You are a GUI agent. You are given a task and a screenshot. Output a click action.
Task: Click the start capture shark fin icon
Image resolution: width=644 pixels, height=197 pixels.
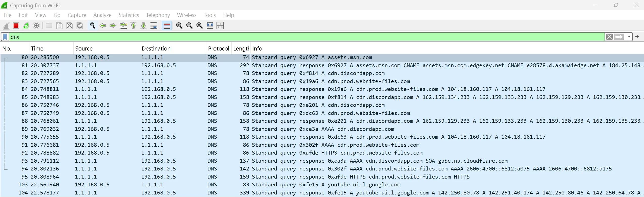(x=6, y=26)
